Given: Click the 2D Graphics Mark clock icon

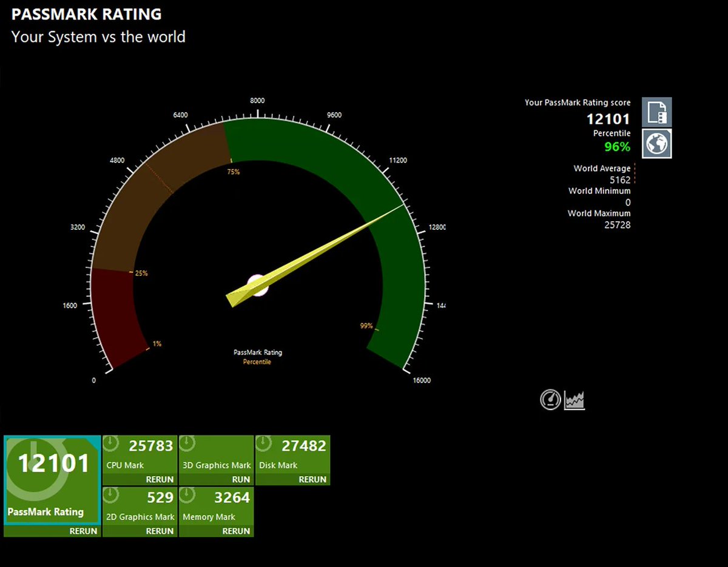Looking at the screenshot, I should pos(110,496).
